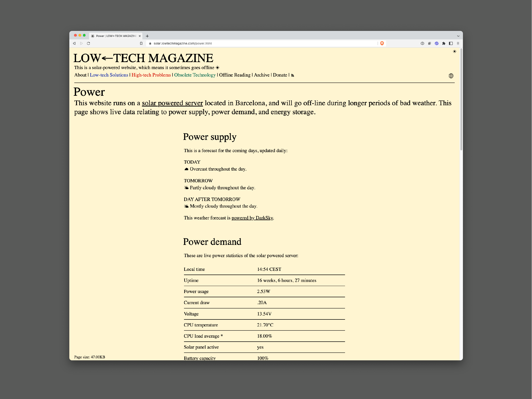Open the extensions puzzle-piece icon
Screen dimensions: 532x399
point(444,43)
